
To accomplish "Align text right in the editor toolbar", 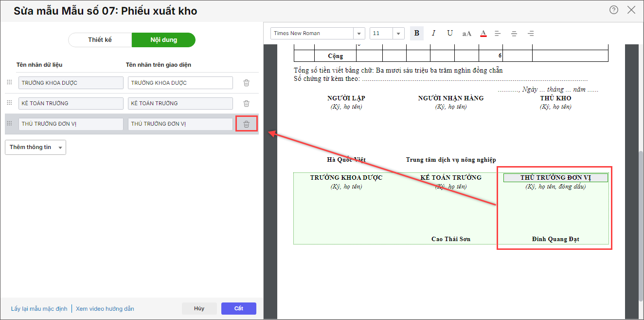I will tap(531, 34).
